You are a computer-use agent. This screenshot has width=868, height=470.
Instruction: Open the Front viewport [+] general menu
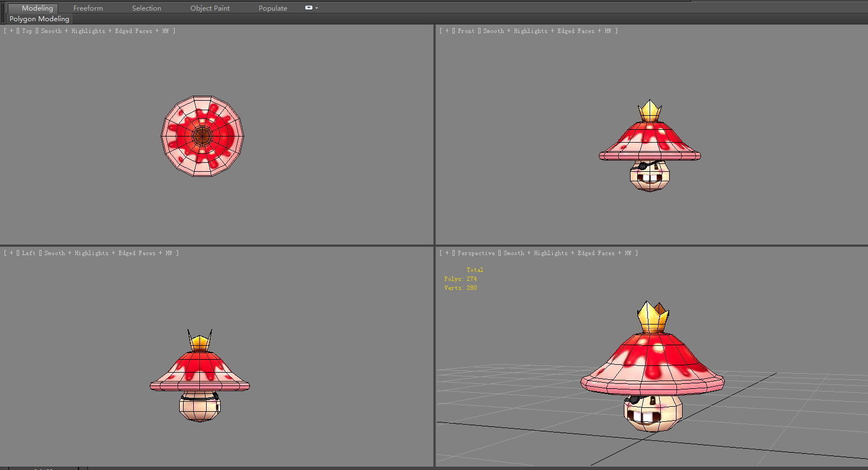click(x=447, y=31)
